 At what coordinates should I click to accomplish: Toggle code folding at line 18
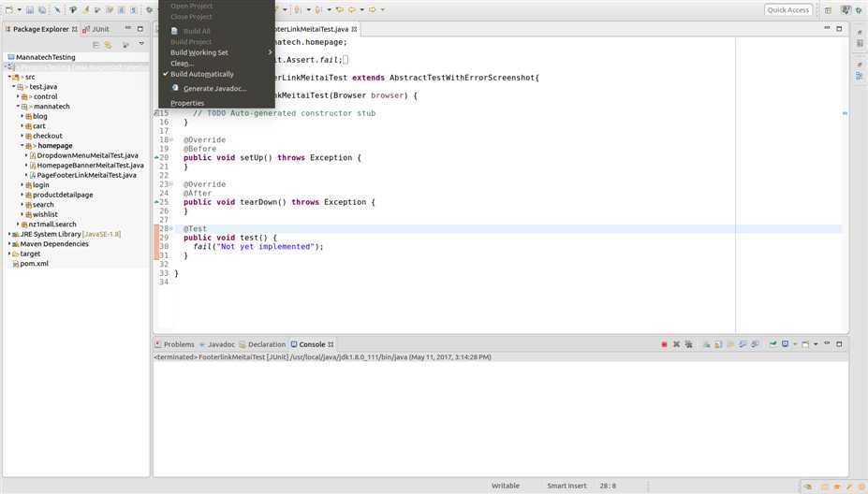171,140
